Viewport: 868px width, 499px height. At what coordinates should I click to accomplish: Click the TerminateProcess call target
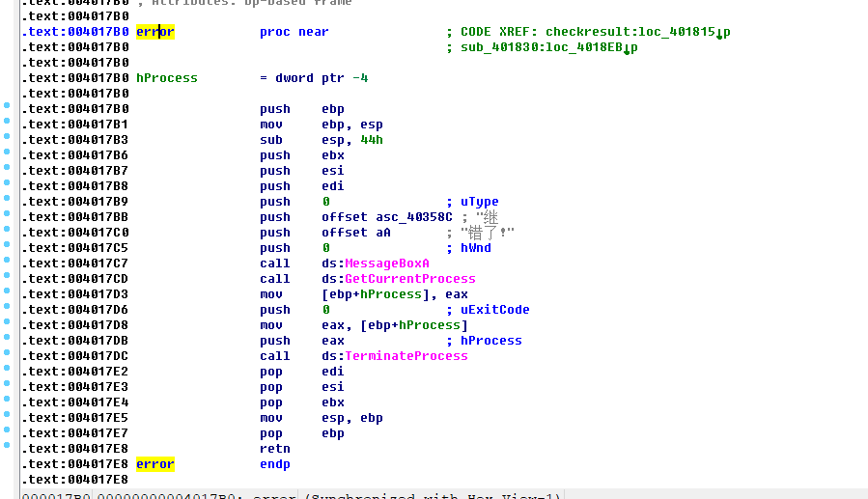406,356
